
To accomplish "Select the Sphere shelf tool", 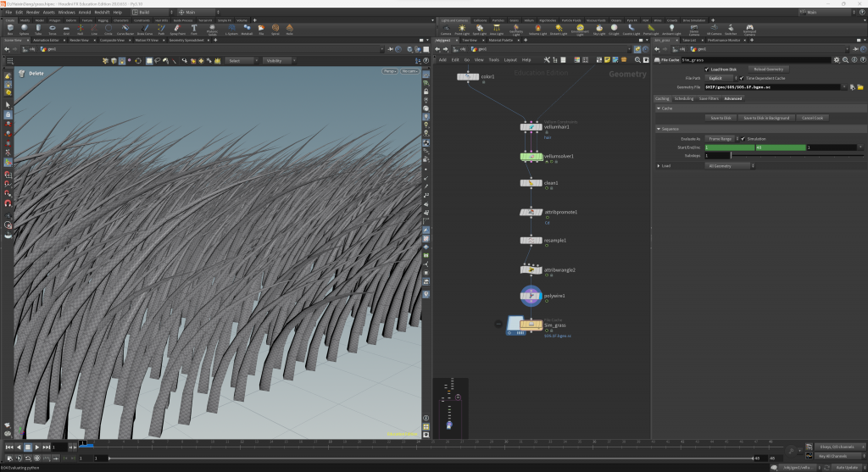I will point(24,30).
